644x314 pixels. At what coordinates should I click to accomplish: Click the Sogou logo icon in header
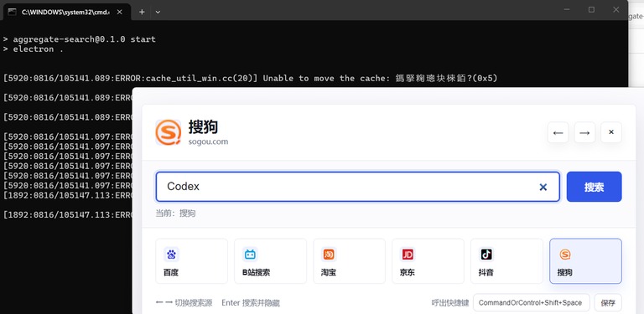click(x=168, y=132)
